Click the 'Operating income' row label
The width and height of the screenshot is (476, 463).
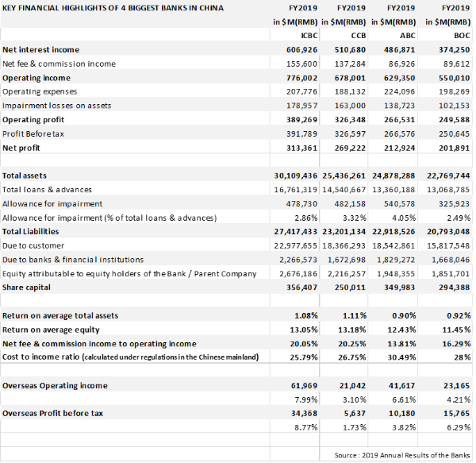coord(36,78)
